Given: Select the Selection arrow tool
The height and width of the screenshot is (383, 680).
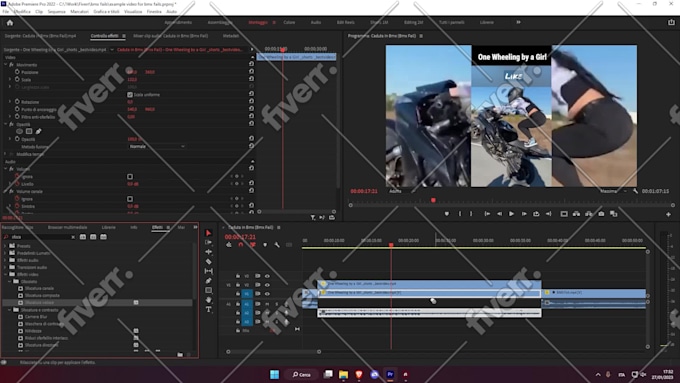Looking at the screenshot, I should [x=209, y=233].
